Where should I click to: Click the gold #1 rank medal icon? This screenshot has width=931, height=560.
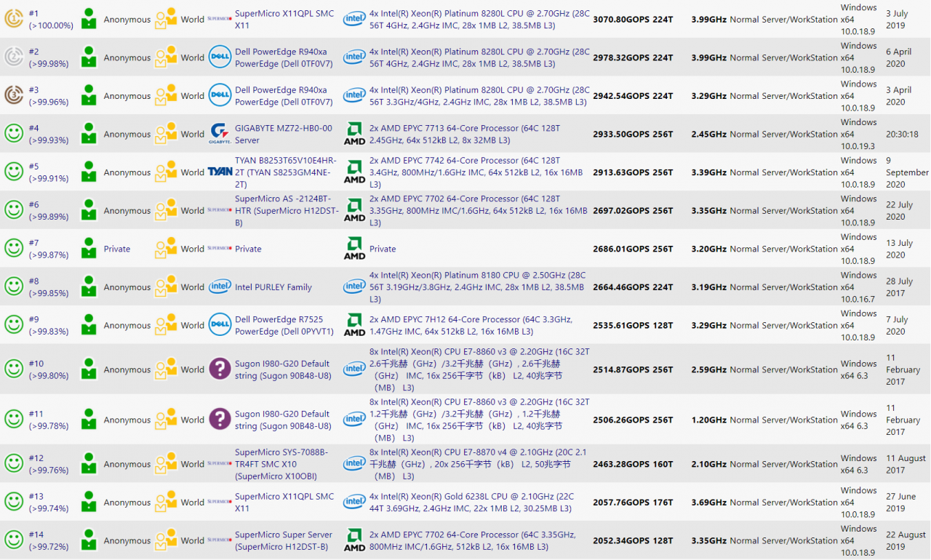tap(14, 19)
